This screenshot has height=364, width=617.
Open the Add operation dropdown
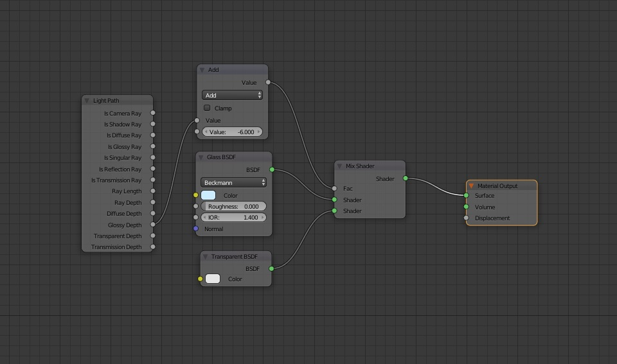tap(232, 95)
